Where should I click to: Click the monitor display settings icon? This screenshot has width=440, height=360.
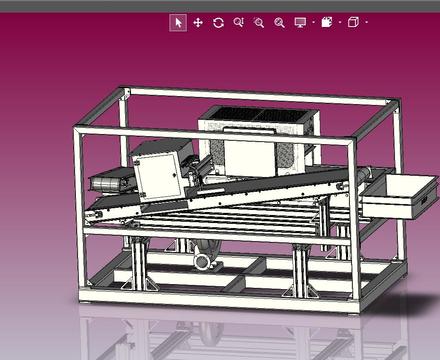click(300, 22)
